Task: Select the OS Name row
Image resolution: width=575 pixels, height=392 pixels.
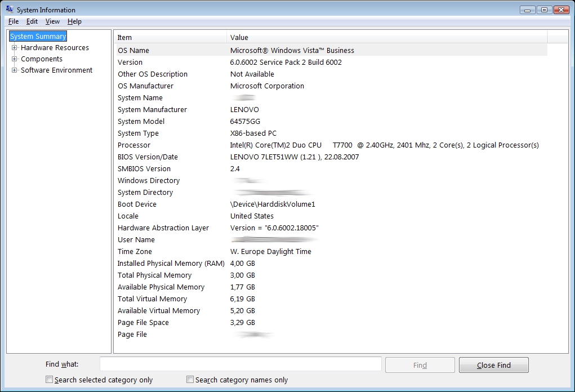Action: pos(332,50)
